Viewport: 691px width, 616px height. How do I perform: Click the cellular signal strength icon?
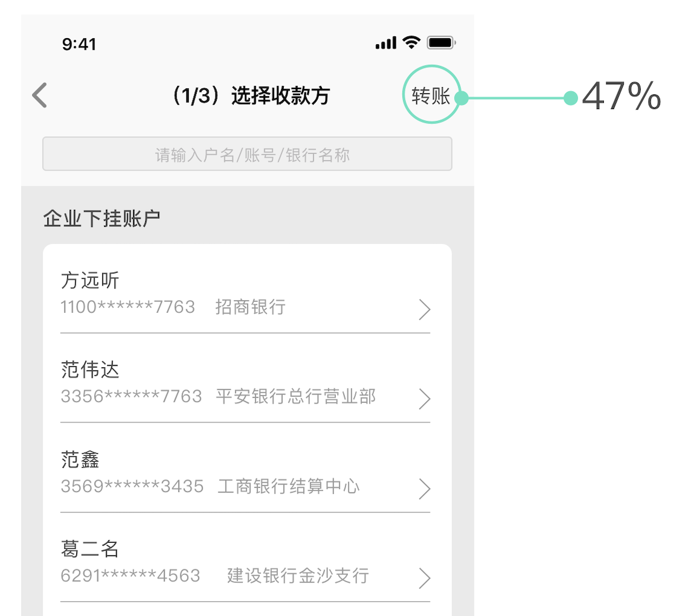385,43
